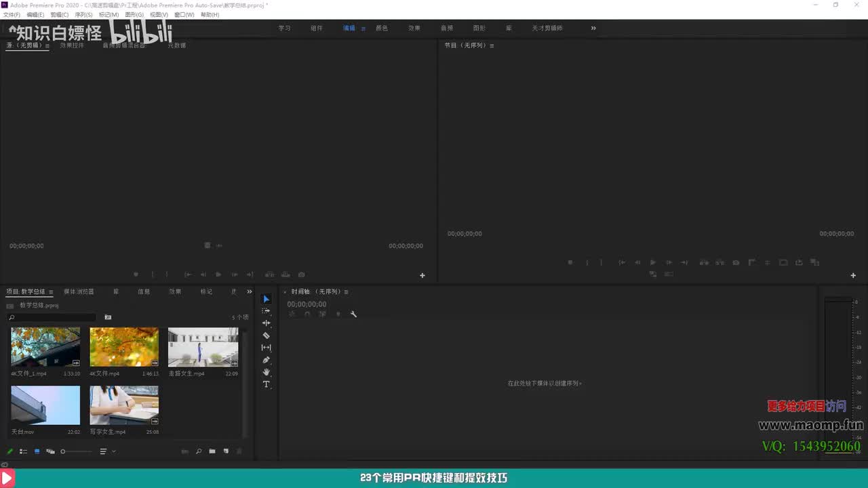Select the Track Select Forward tool
The height and width of the screenshot is (488, 868).
point(267,311)
